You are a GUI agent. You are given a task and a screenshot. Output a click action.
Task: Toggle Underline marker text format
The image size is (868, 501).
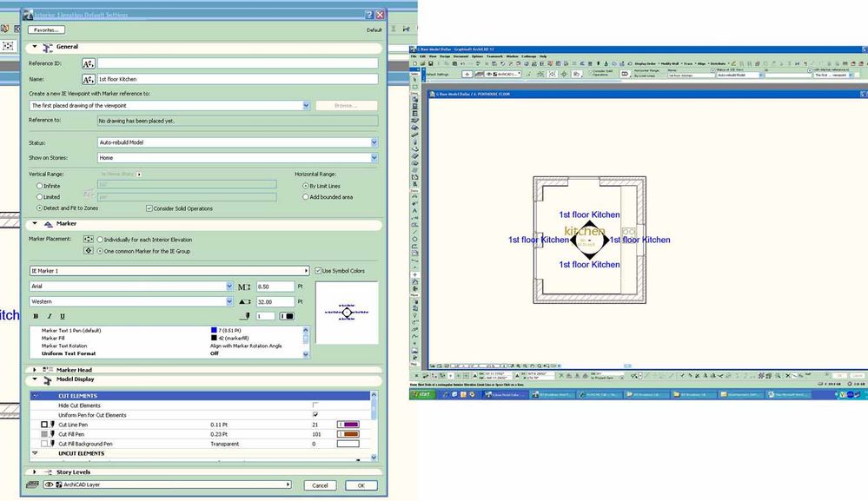coord(62,316)
